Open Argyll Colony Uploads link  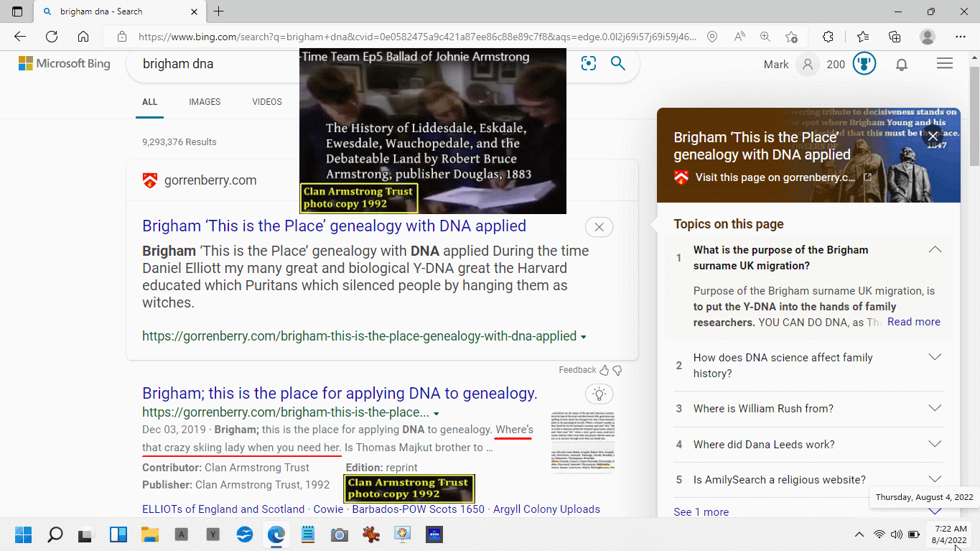pyautogui.click(x=546, y=509)
